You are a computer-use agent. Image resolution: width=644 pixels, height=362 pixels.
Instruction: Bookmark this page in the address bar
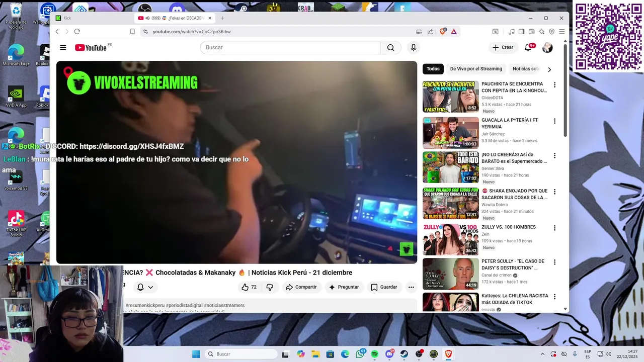[132, 31]
